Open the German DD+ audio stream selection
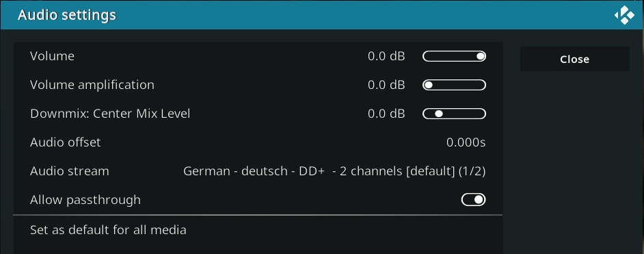Image resolution: width=644 pixels, height=254 pixels. point(334,171)
